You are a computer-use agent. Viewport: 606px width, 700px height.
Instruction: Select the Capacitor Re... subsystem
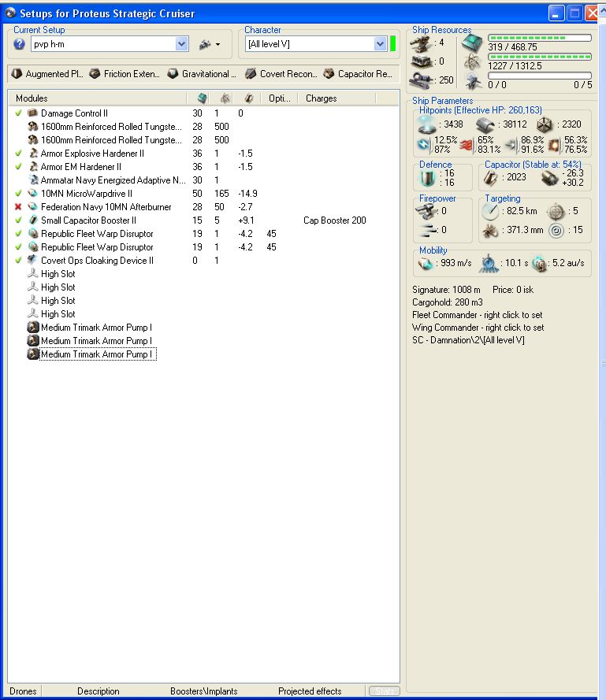(x=358, y=74)
